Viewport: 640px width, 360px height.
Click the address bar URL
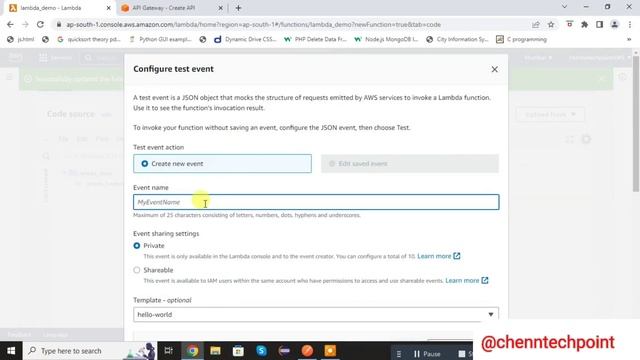[253, 24]
